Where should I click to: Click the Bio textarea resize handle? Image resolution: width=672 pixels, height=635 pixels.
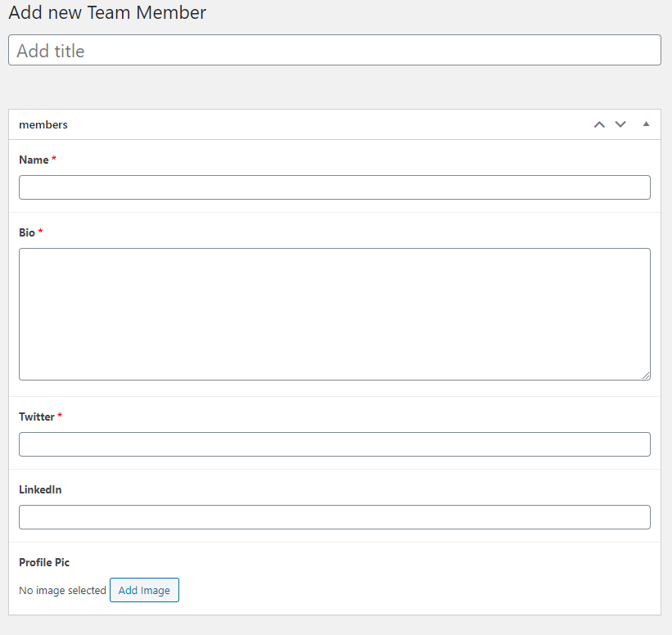(647, 376)
